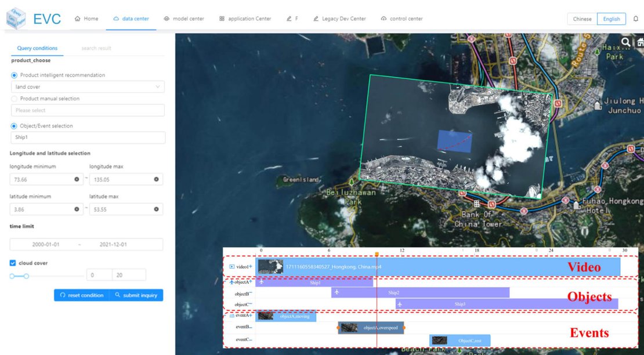The width and height of the screenshot is (644, 355).
Task: Expand the objectA track plus sign
Action: (251, 282)
